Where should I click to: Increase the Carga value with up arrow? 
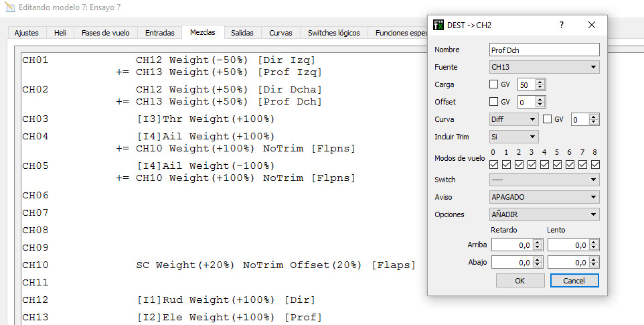(x=541, y=82)
